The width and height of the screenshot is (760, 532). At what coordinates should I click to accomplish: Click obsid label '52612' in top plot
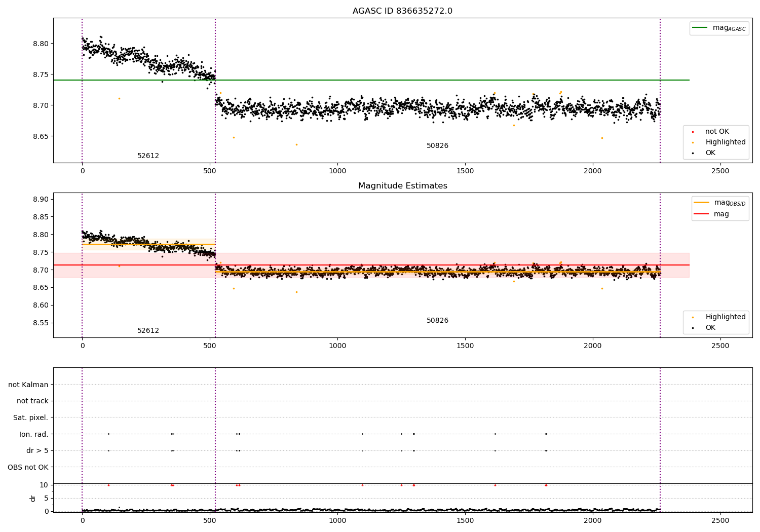pyautogui.click(x=148, y=156)
